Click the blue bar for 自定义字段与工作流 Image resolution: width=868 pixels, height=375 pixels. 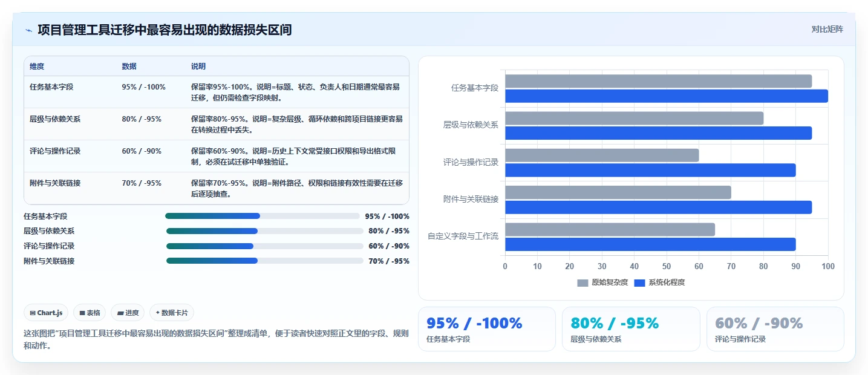[650, 244]
